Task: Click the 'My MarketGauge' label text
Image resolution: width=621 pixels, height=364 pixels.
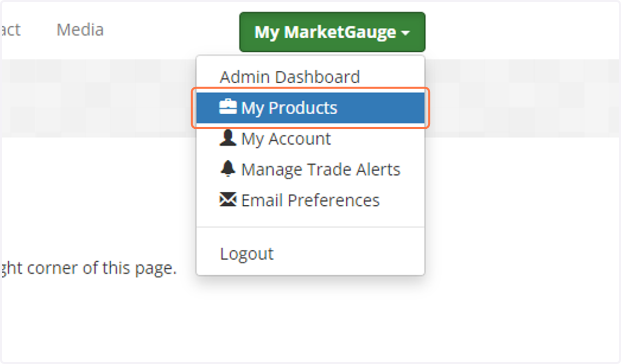Action: 326,32
